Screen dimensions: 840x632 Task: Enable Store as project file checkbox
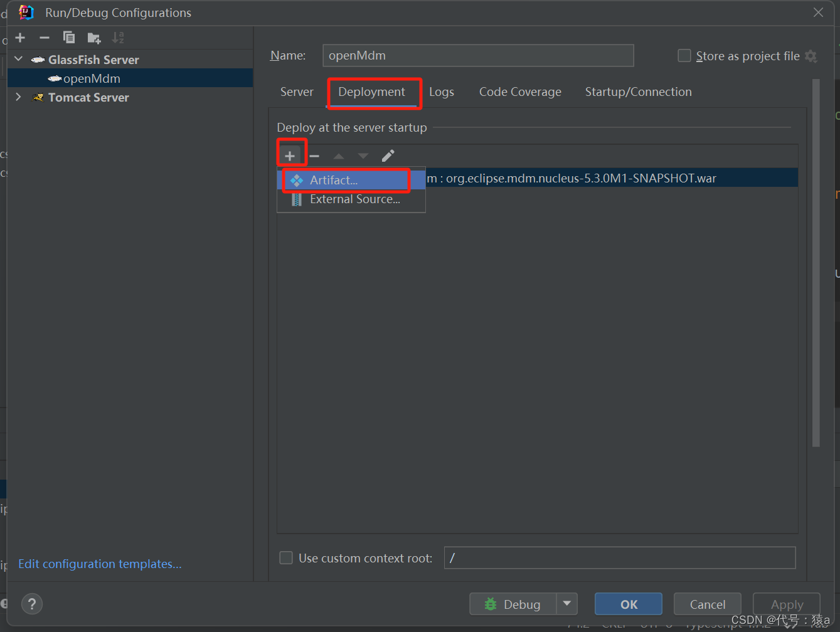684,56
